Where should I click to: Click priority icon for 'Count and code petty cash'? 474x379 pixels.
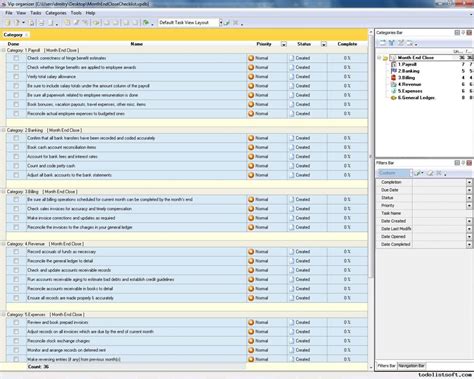[251, 166]
